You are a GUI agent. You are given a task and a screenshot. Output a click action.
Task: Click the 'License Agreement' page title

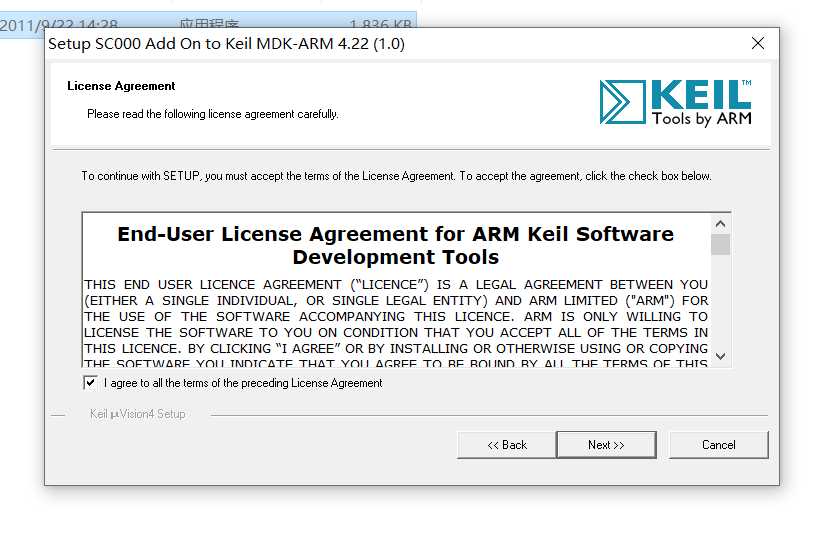coord(121,86)
